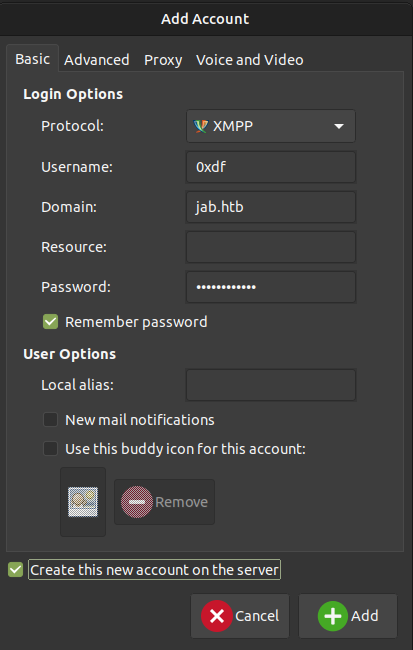Screen dimensions: 413x650
Task: Click the XMPP protocol logo icon
Action: 200,126
